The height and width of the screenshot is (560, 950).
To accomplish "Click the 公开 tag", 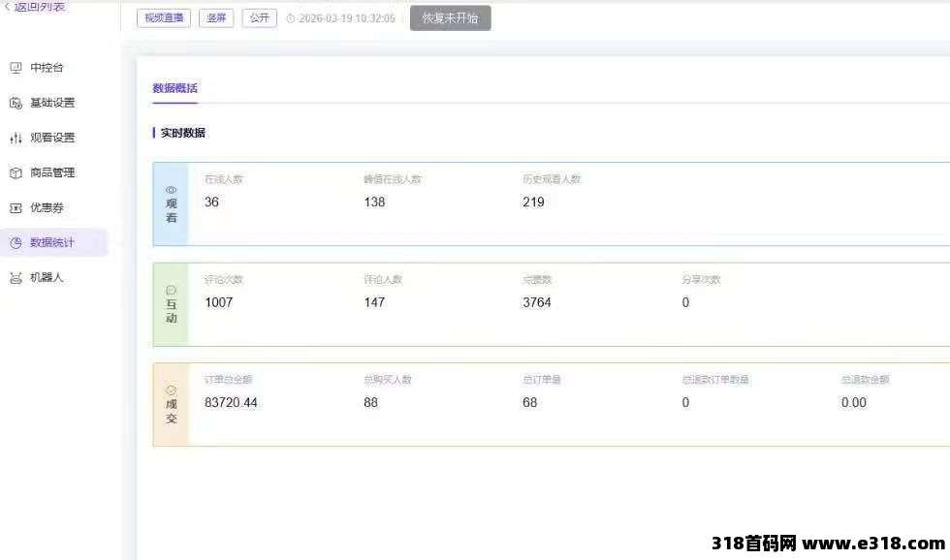I will [x=259, y=17].
